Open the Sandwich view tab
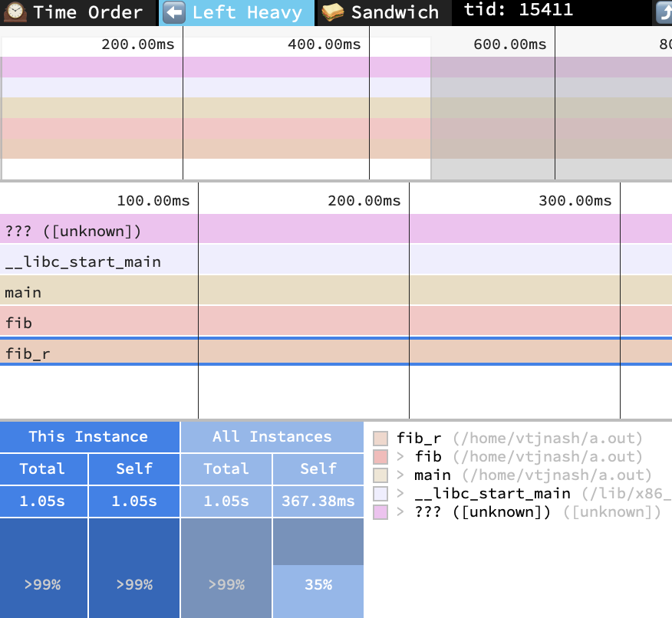Image resolution: width=672 pixels, height=618 pixels. point(394,12)
